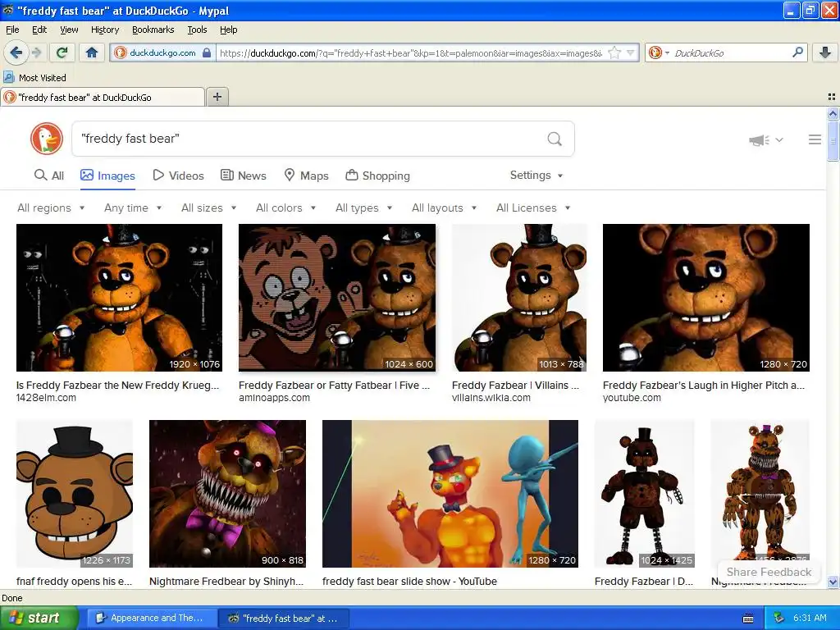Click the youtube.com source link

[632, 398]
